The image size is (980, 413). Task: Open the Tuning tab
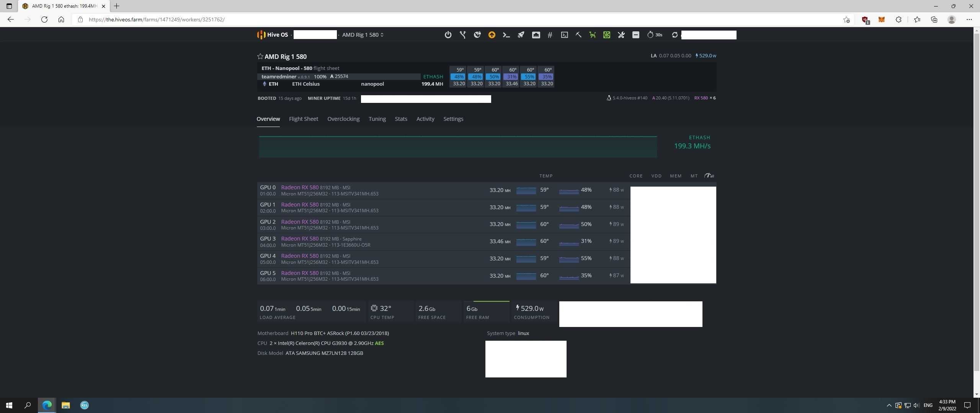377,119
